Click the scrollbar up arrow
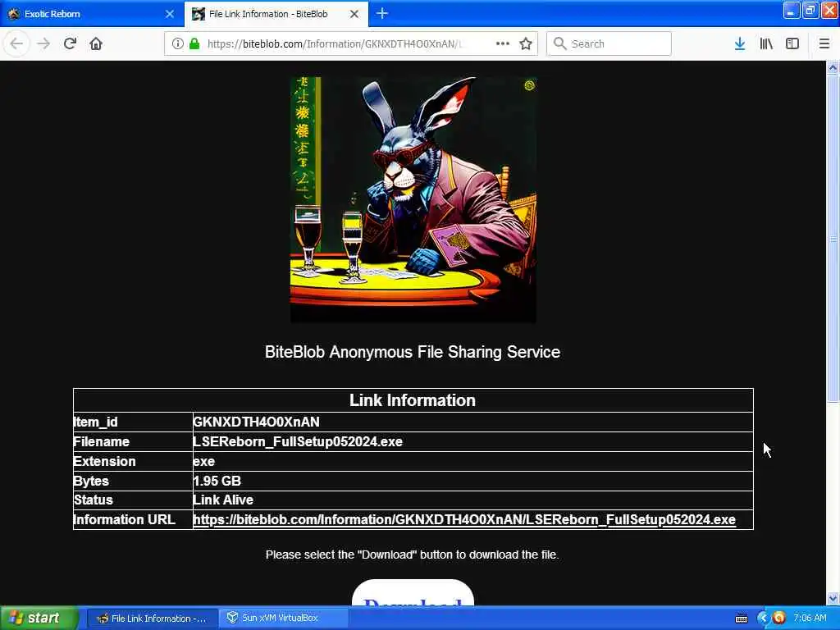840x630 pixels. (x=833, y=67)
